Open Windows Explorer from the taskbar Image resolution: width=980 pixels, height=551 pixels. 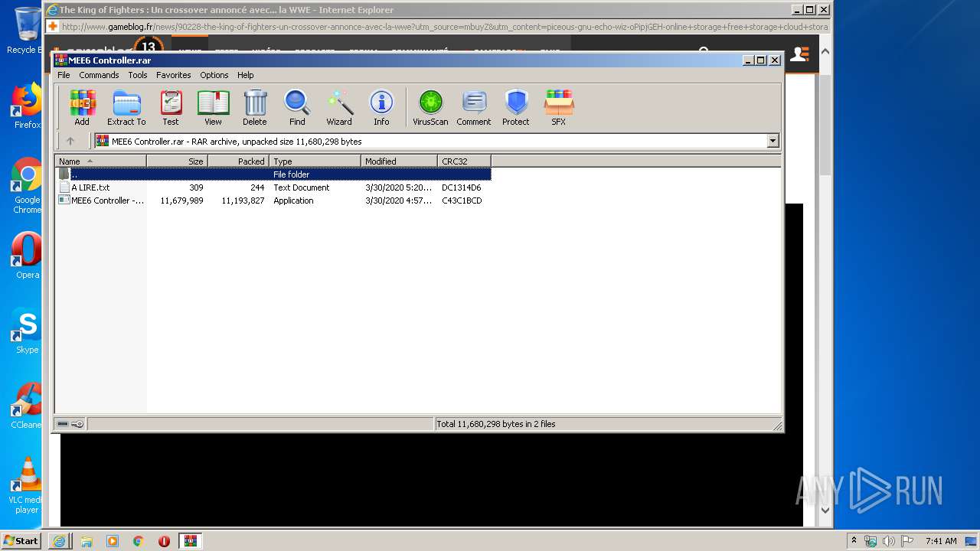(x=87, y=541)
